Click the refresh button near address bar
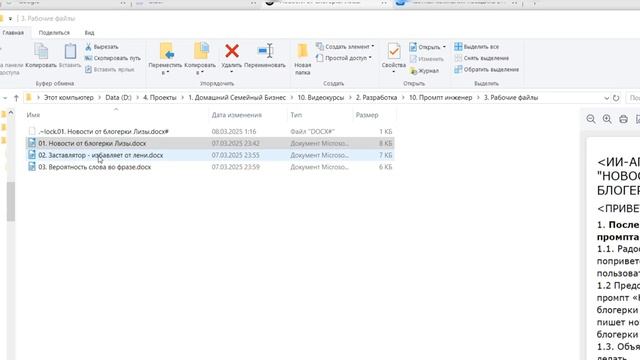This screenshot has height=360, width=640. click(x=616, y=98)
